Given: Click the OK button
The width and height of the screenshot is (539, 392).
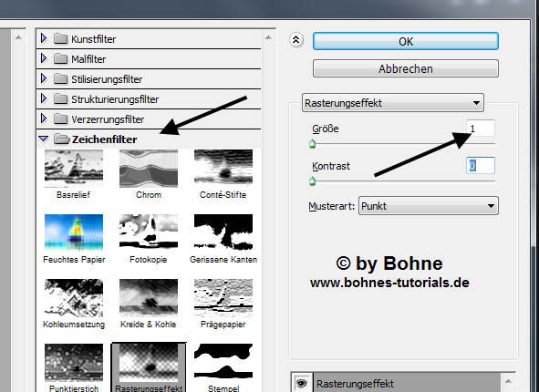Looking at the screenshot, I should [406, 41].
